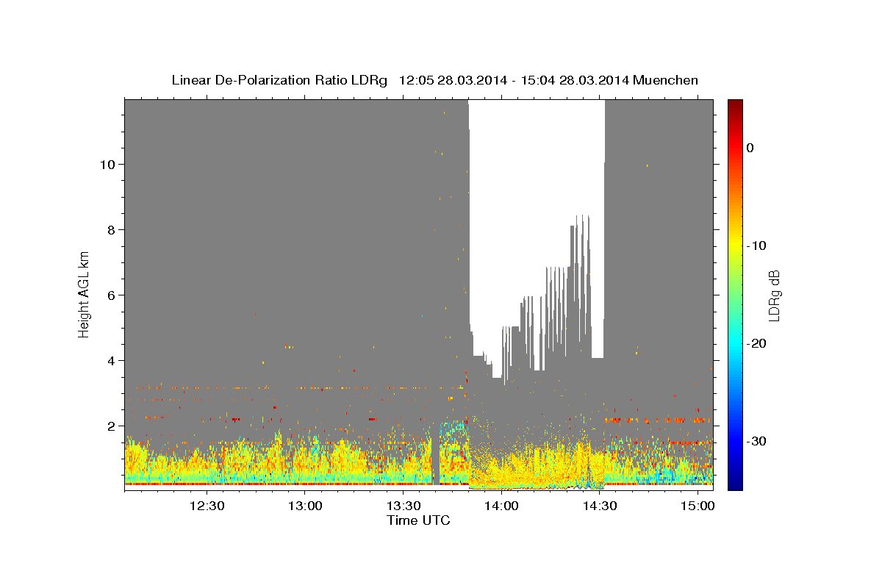The width and height of the screenshot is (882, 588).
Task: Click the '13:30' time axis label
Action: click(404, 506)
